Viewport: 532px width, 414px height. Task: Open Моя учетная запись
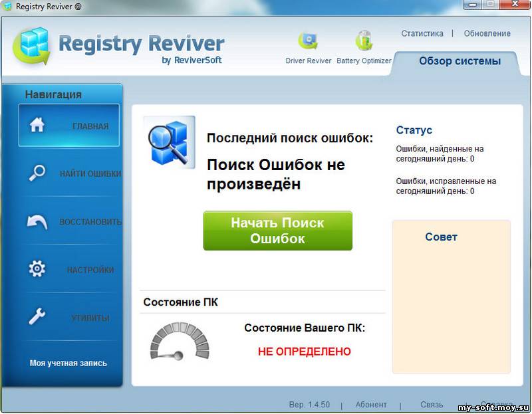click(68, 363)
